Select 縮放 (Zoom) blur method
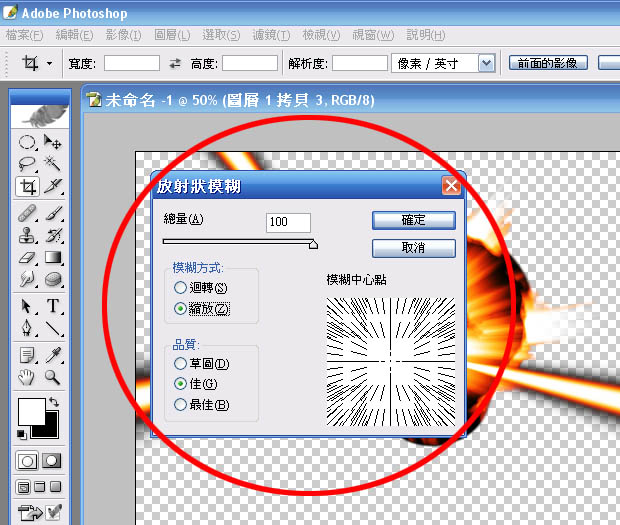This screenshot has height=525, width=620. (x=202, y=308)
